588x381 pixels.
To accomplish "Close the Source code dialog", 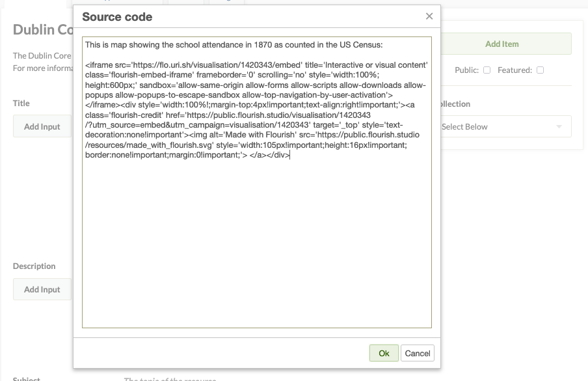I will [429, 16].
